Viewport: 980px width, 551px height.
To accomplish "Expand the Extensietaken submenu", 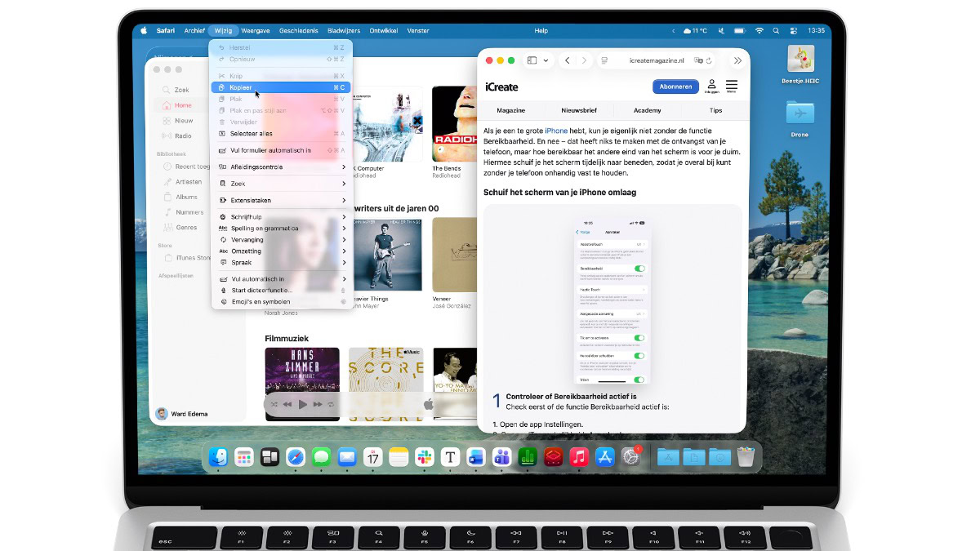I will tap(281, 200).
